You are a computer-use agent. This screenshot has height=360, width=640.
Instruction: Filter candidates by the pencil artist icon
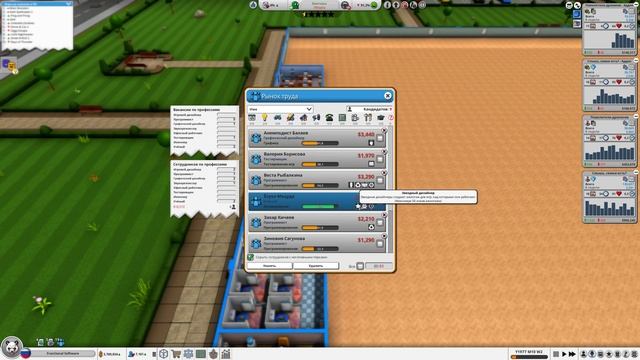pos(290,118)
